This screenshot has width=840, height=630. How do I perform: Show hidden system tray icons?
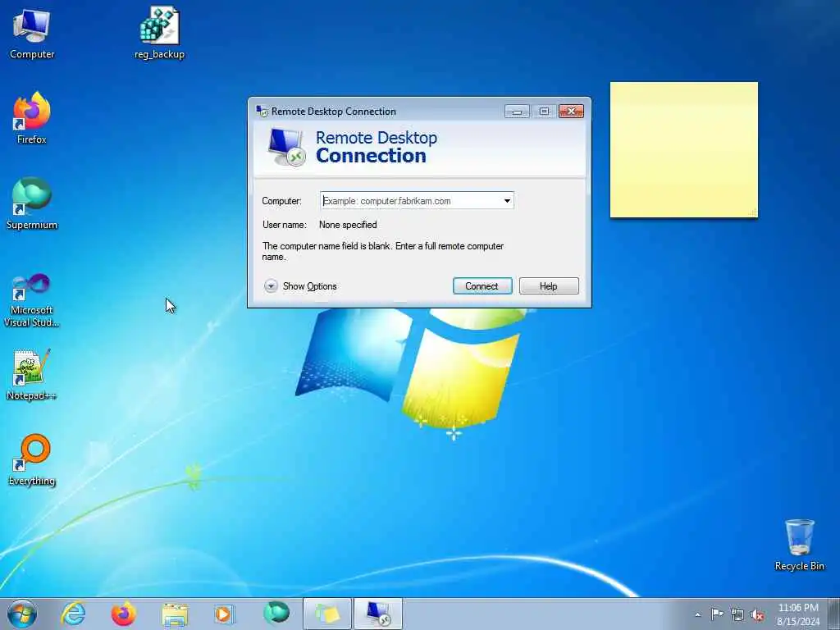pyautogui.click(x=697, y=614)
